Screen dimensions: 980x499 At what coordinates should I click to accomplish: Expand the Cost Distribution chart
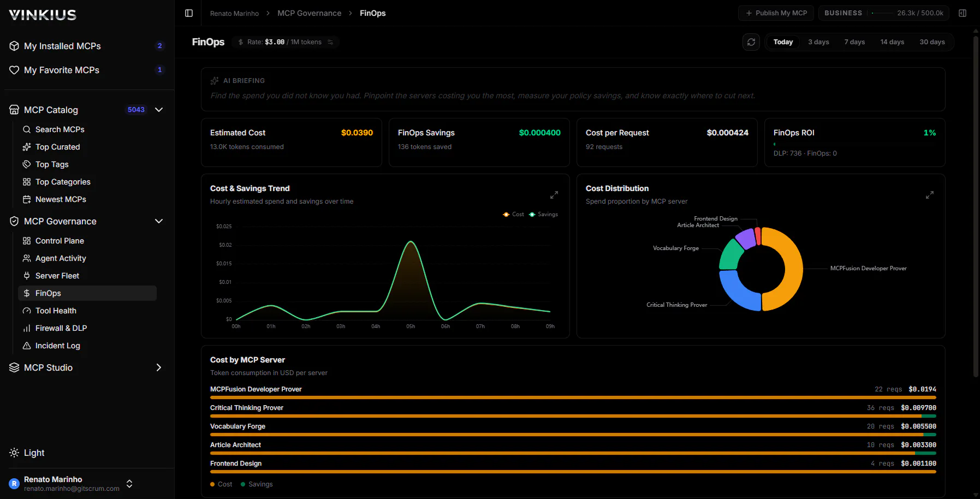click(930, 195)
